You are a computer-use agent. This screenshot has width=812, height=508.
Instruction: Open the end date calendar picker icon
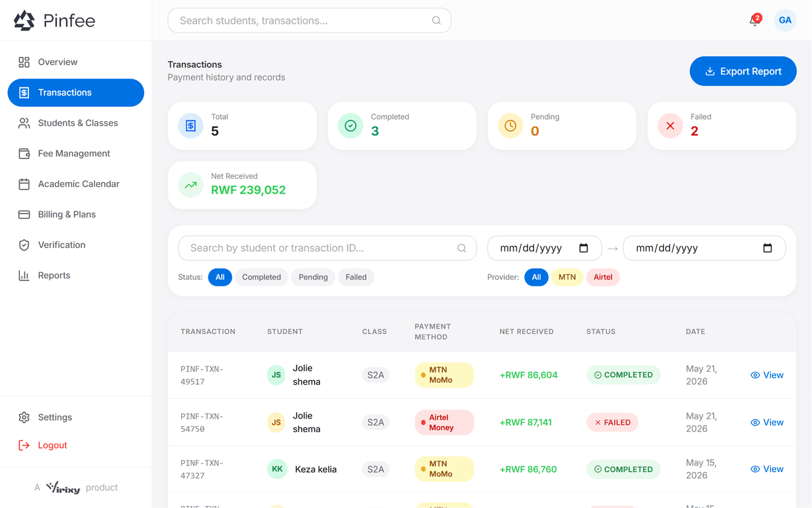[x=767, y=248]
